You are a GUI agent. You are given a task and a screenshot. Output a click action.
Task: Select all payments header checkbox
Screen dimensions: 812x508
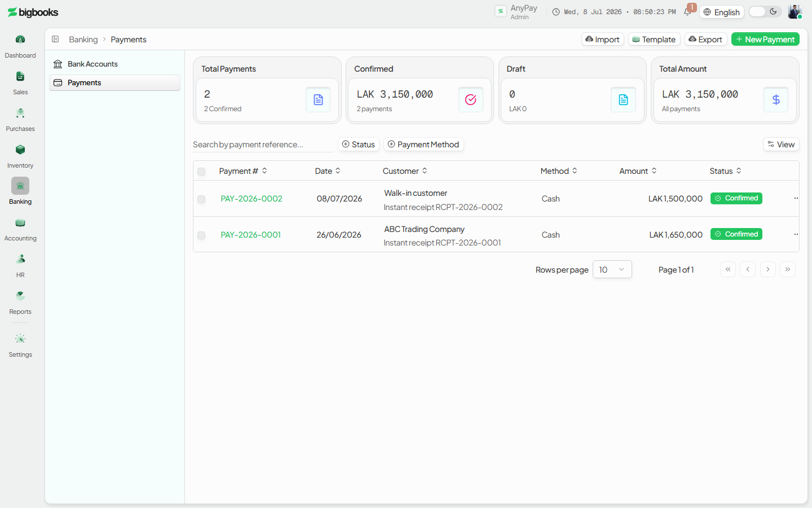coord(201,172)
